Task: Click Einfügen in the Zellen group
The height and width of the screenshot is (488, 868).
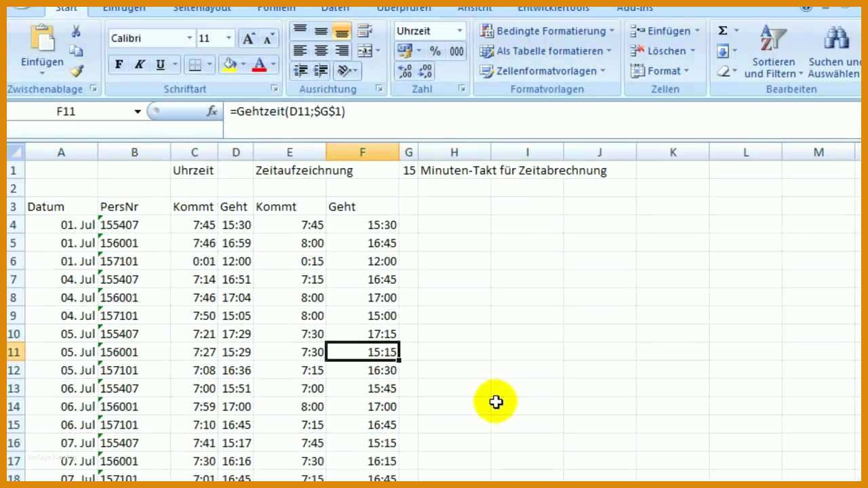Action: 665,31
